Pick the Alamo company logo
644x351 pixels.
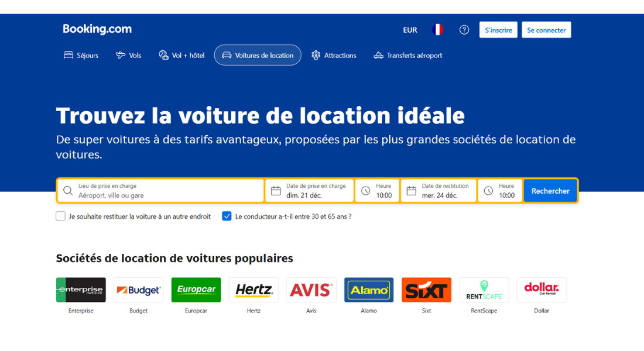tap(369, 290)
